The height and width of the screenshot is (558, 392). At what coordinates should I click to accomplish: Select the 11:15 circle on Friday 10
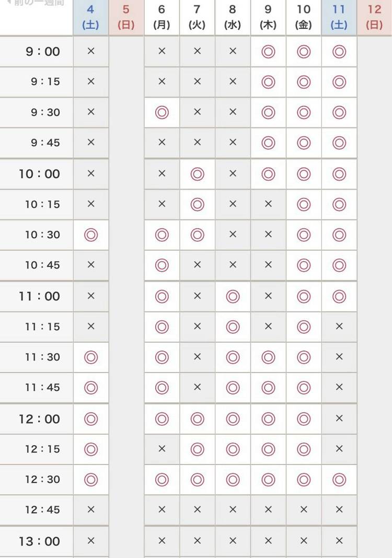coord(304,327)
